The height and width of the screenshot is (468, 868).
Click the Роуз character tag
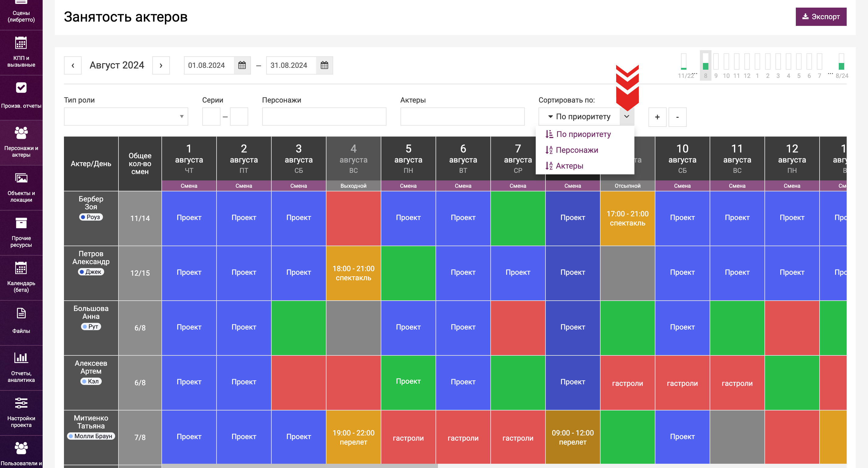(91, 217)
